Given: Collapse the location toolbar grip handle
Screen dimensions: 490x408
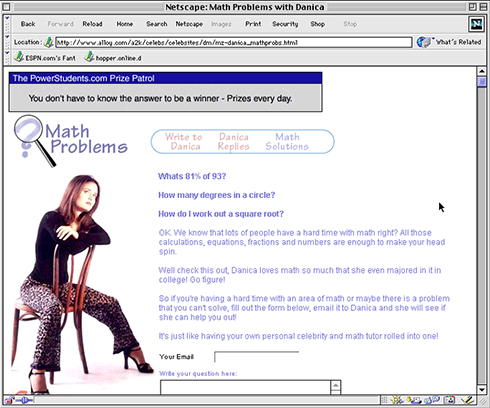Looking at the screenshot, I should click(7, 42).
